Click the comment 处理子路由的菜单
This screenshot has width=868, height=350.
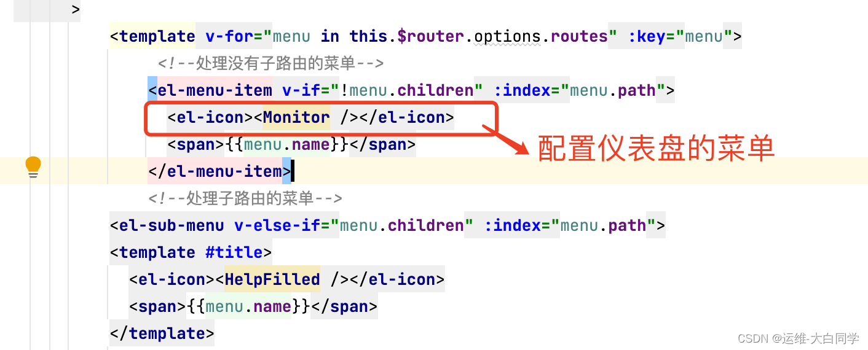[x=245, y=198]
